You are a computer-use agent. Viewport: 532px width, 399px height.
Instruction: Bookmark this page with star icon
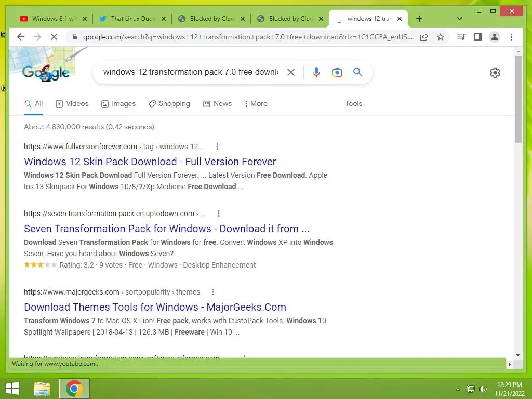[441, 37]
